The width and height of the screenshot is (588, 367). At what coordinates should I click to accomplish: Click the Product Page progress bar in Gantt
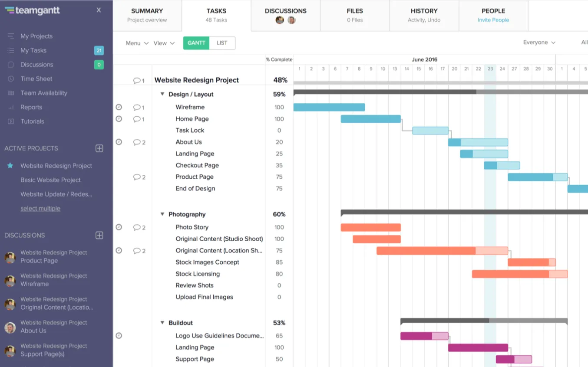click(x=538, y=177)
